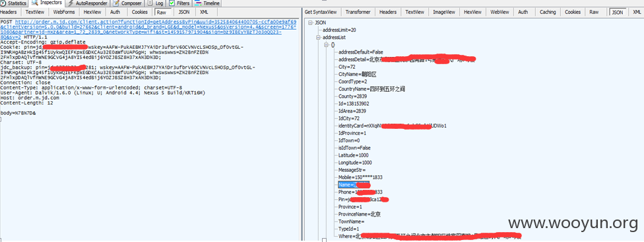Open the Get SyntaxView tab
Viewport: 644px width, 242px height.
[321, 12]
